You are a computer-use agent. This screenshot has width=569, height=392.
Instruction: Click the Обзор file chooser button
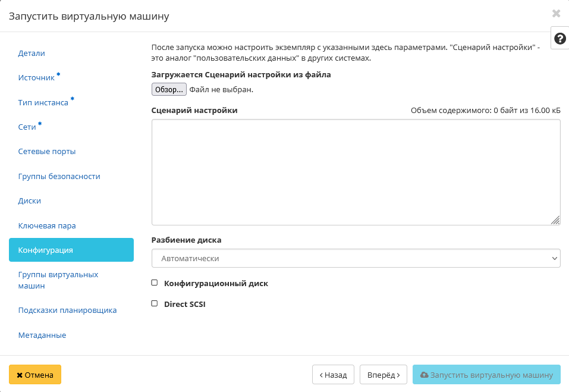(168, 89)
